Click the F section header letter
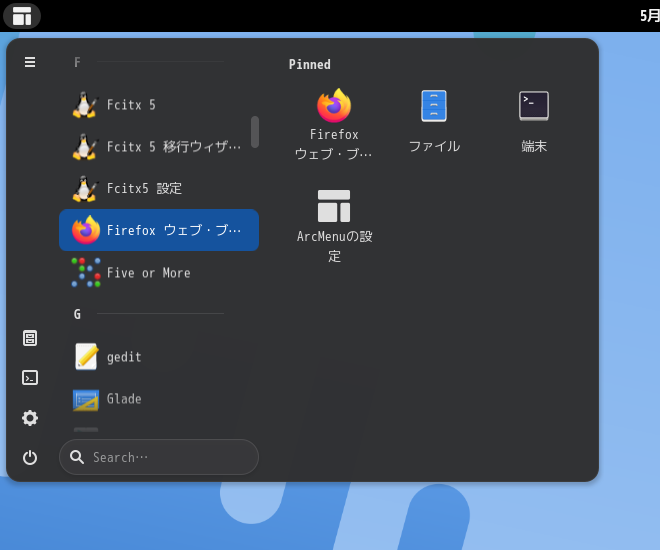Screen dimensions: 660x550 click(77, 62)
